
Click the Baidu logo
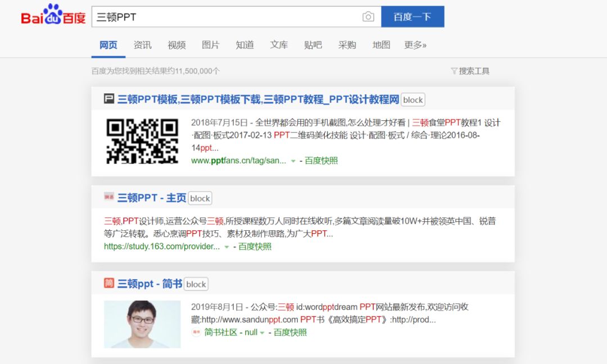coord(53,15)
